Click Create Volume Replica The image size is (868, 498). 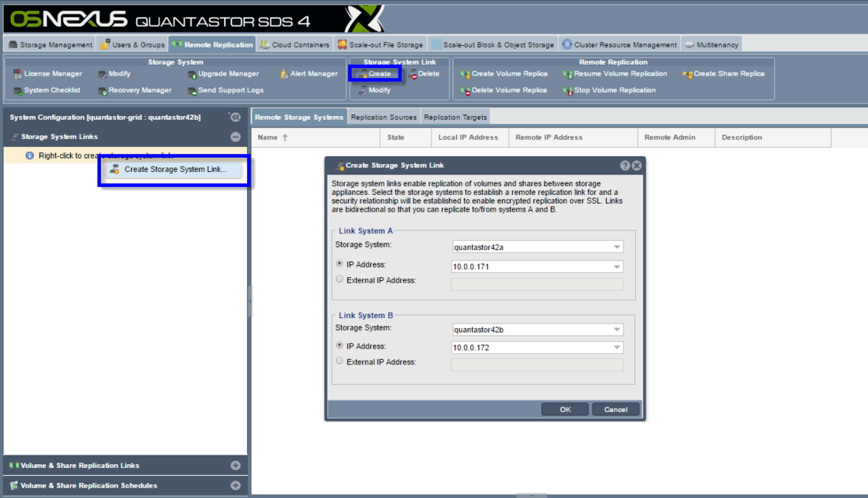point(503,73)
